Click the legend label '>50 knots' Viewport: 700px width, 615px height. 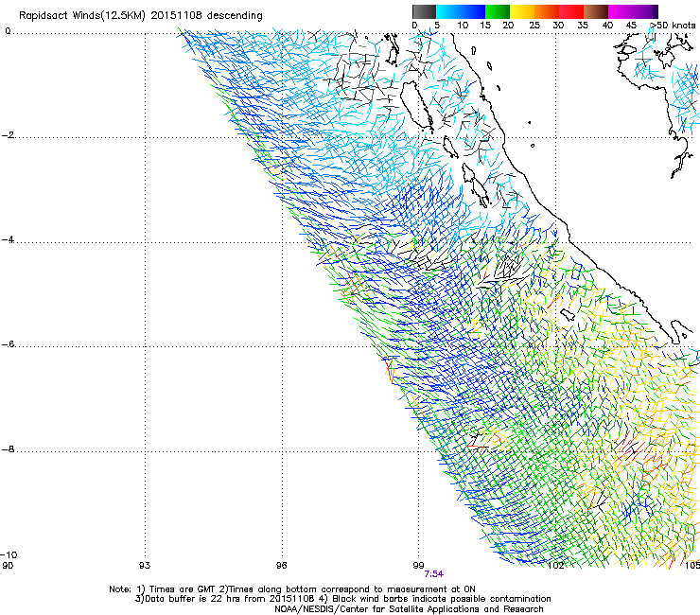coord(674,26)
